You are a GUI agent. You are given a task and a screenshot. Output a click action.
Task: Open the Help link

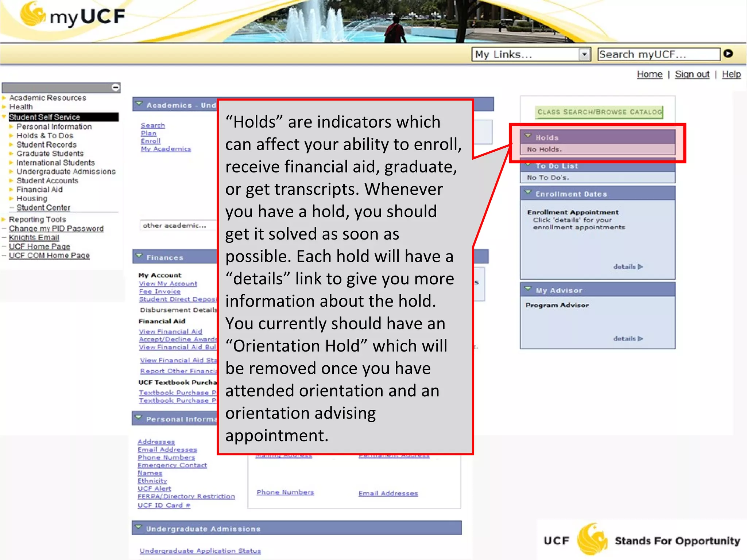pyautogui.click(x=731, y=74)
